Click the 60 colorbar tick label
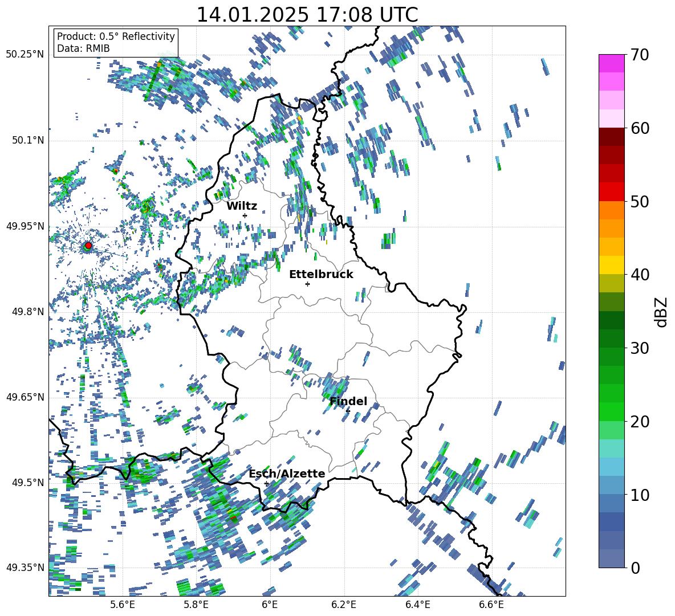Viewport: 675px width, 616px height. [640, 128]
